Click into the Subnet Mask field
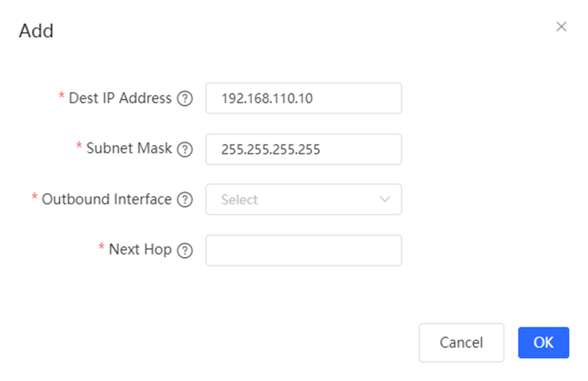This screenshot has width=588, height=381. 303,149
